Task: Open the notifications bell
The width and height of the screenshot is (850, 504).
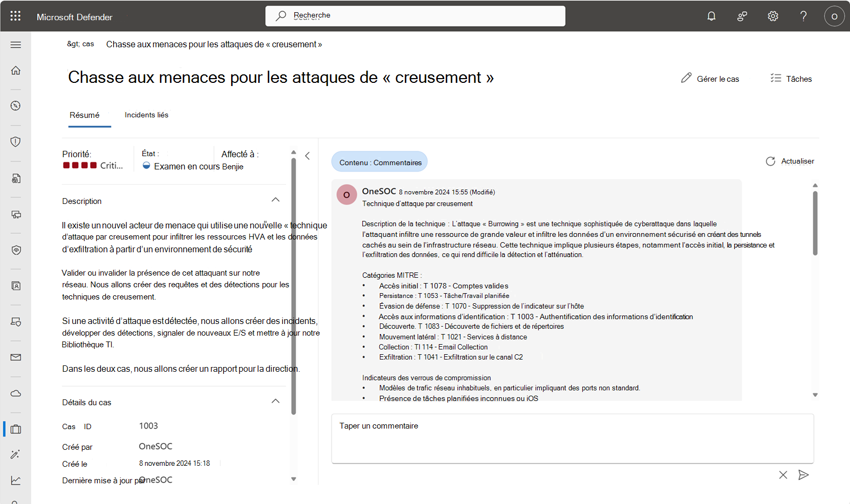Action: (711, 16)
